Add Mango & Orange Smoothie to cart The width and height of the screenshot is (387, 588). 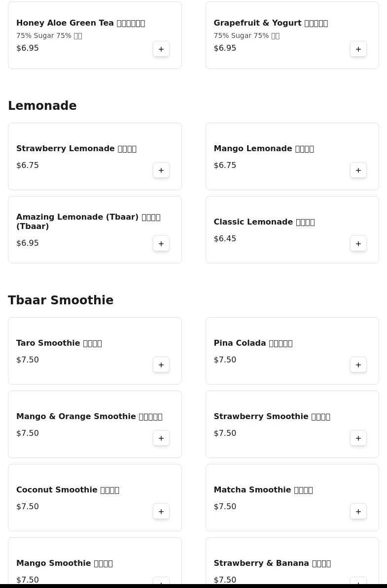161,438
